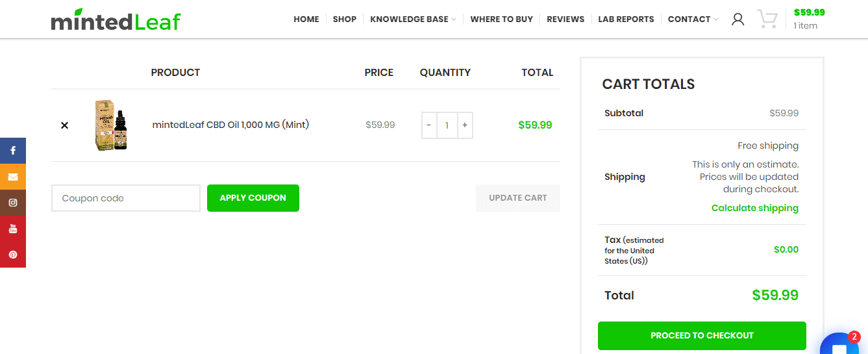The width and height of the screenshot is (868, 354).
Task: Click the Total column header
Action: pyautogui.click(x=538, y=73)
